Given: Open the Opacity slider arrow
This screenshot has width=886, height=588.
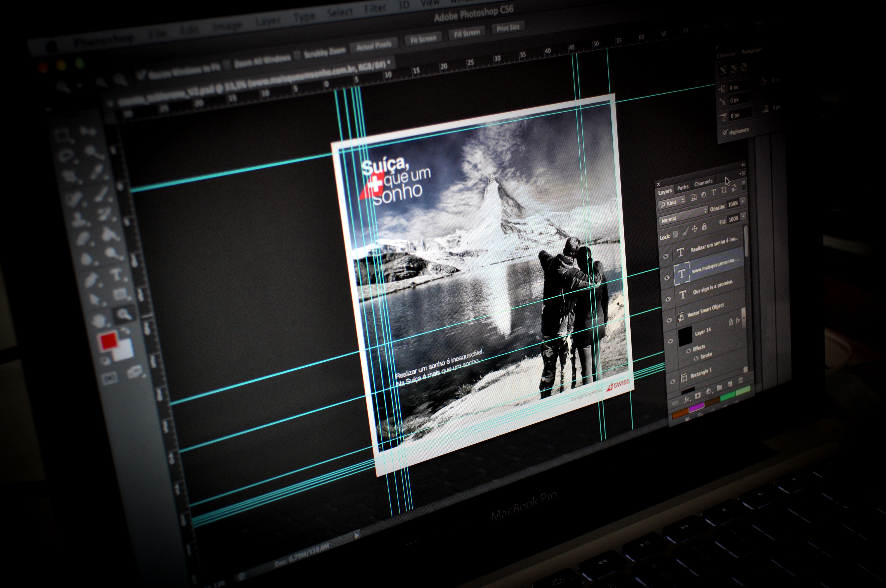Looking at the screenshot, I should coord(743,201).
